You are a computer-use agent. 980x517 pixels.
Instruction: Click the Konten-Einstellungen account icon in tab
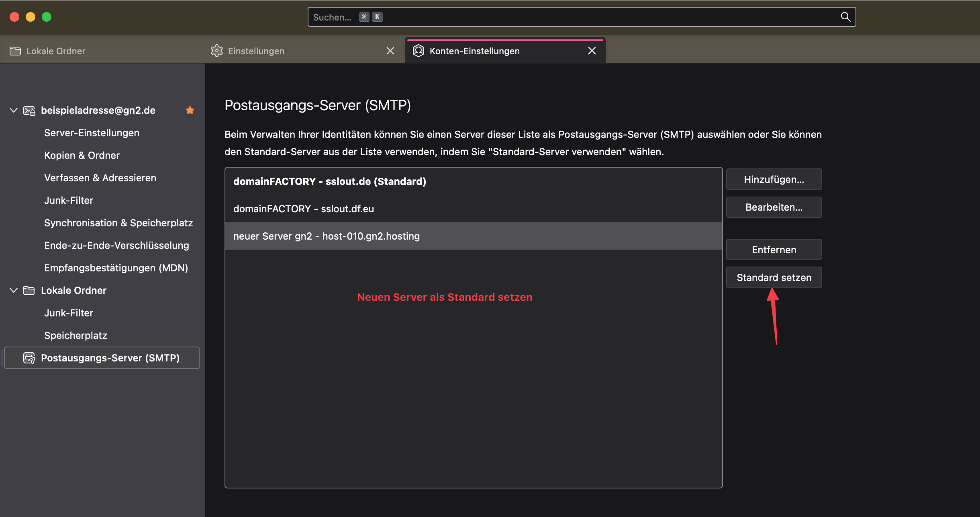(419, 51)
